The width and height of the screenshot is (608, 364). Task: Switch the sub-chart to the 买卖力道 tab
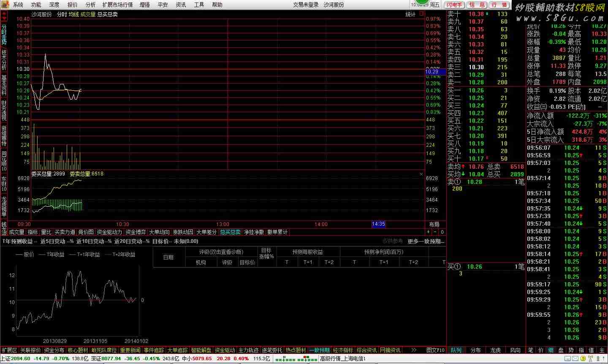click(x=65, y=232)
